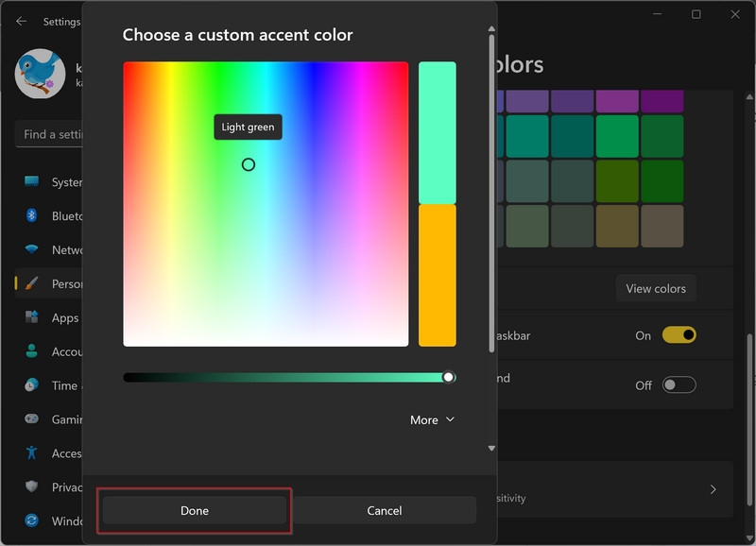Turn on the toggle currently set to Off
The height and width of the screenshot is (546, 756).
coord(679,385)
